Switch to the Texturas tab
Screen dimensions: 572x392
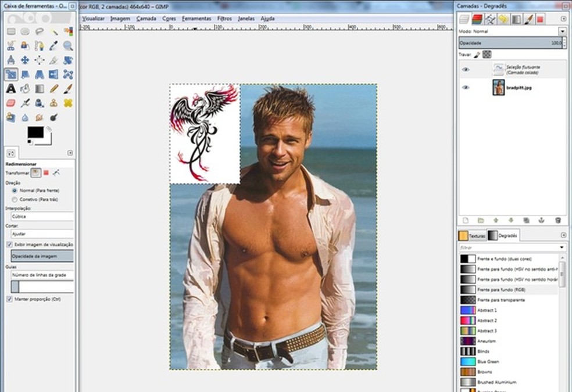click(472, 236)
